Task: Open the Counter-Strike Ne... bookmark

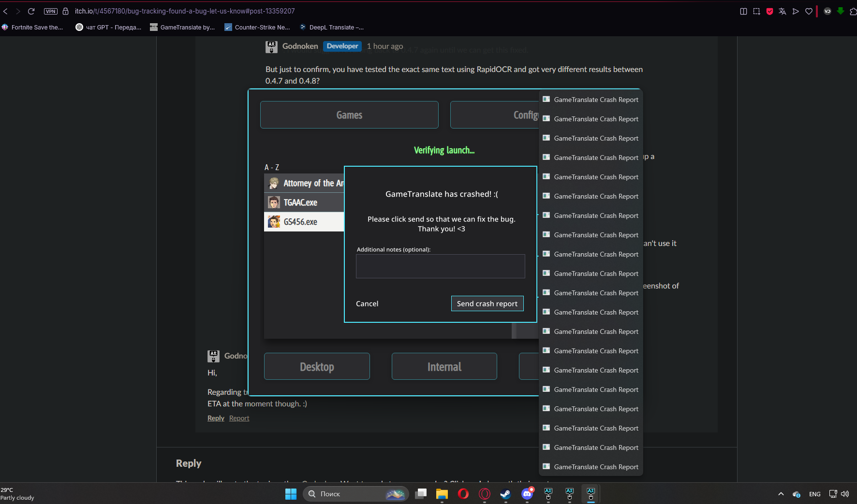Action: 257,27
